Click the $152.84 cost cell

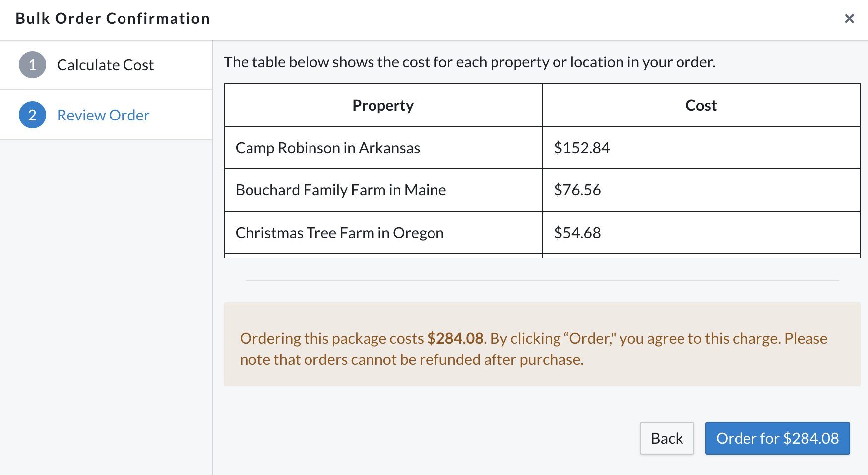click(701, 148)
